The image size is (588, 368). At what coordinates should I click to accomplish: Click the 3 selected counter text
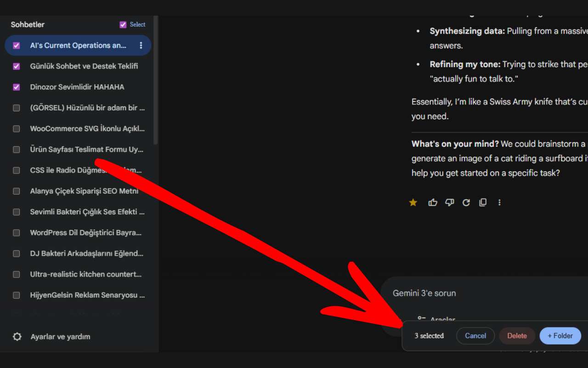pyautogui.click(x=429, y=336)
